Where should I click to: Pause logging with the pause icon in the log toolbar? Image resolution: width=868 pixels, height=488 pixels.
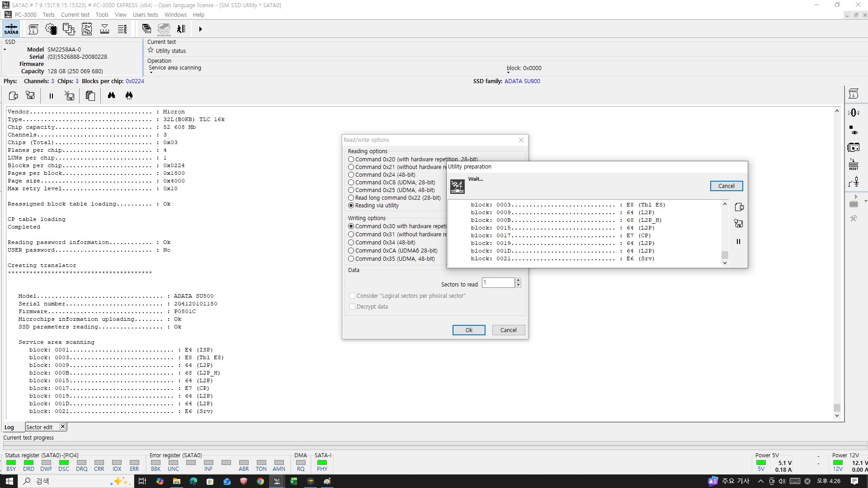[x=51, y=96]
